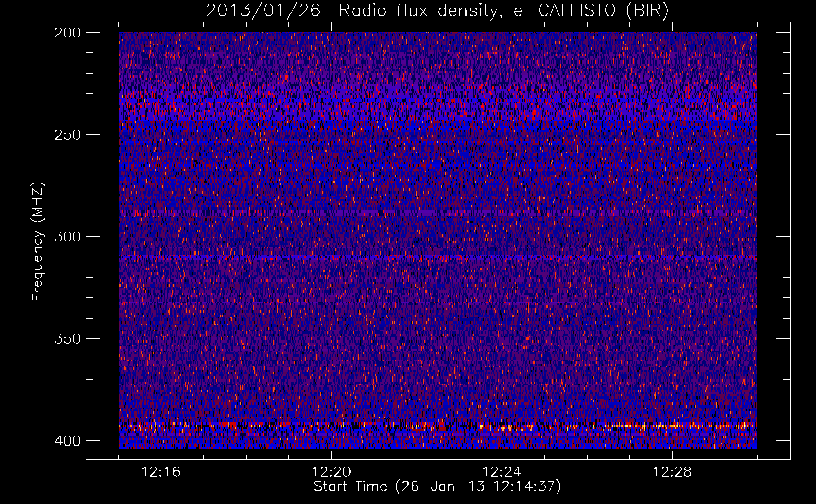Click the 'Frequency (MHZ)' axis label
This screenshot has width=816, height=504.
[38, 241]
